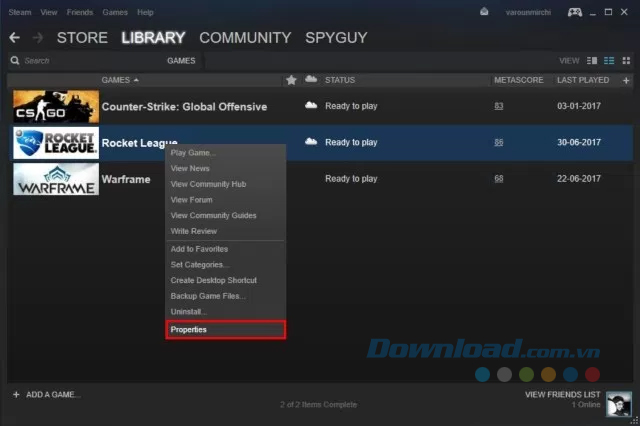
Task: Choose Uninstall from the context menu
Action: point(190,311)
